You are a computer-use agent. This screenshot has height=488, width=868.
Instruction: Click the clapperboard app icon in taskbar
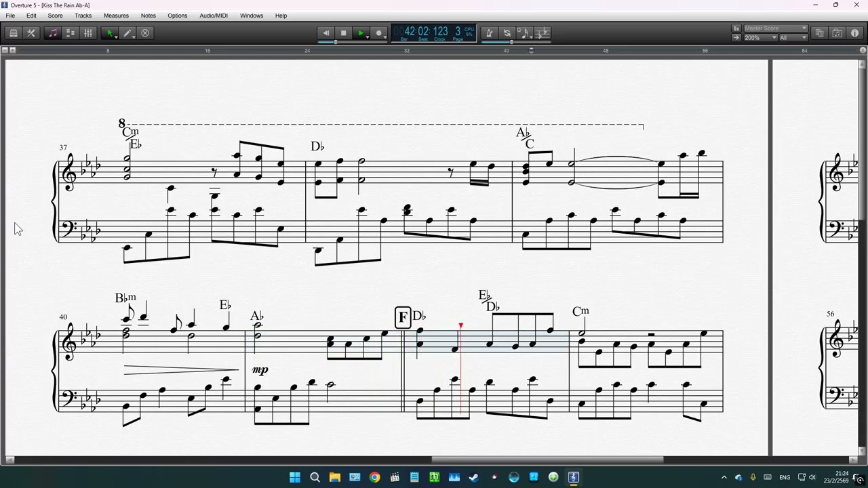click(x=394, y=477)
